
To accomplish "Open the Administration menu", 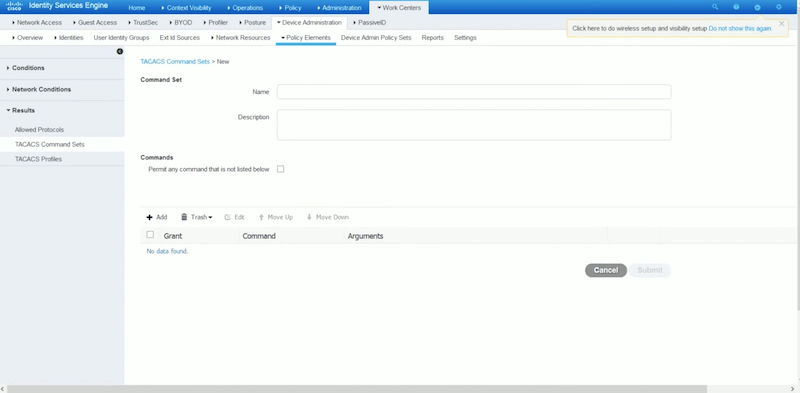I will (x=339, y=8).
